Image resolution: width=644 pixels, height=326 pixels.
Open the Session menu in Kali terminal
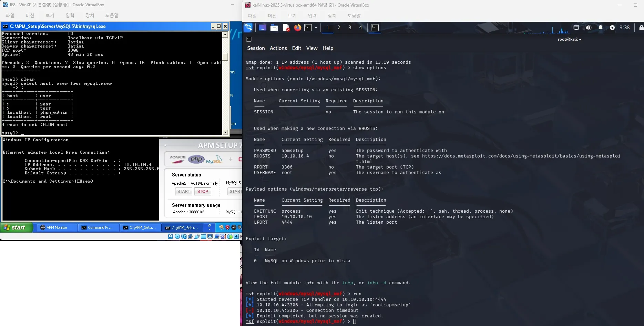pos(256,48)
